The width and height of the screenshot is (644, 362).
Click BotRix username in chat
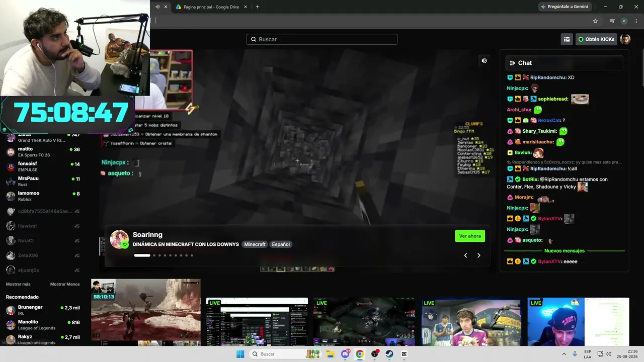coord(530,179)
